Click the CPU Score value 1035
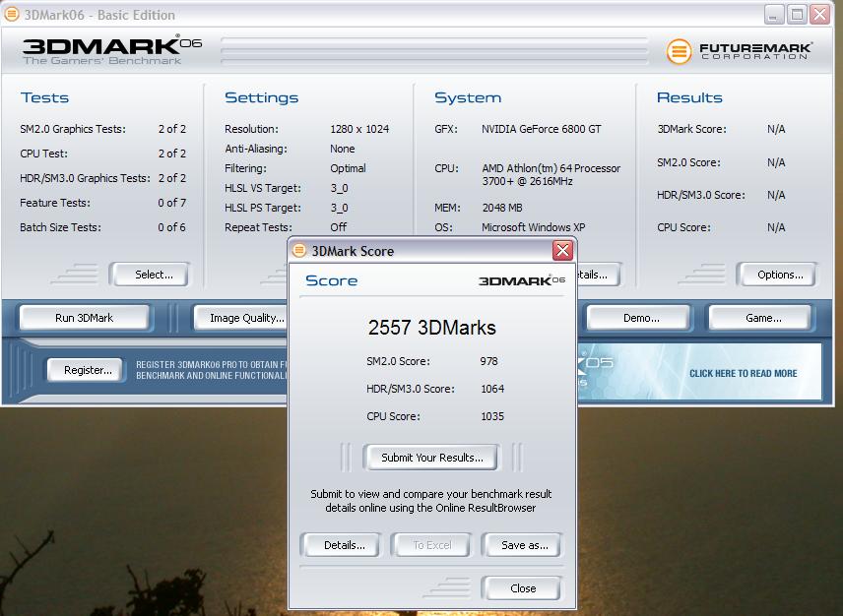The image size is (843, 616). pos(492,416)
